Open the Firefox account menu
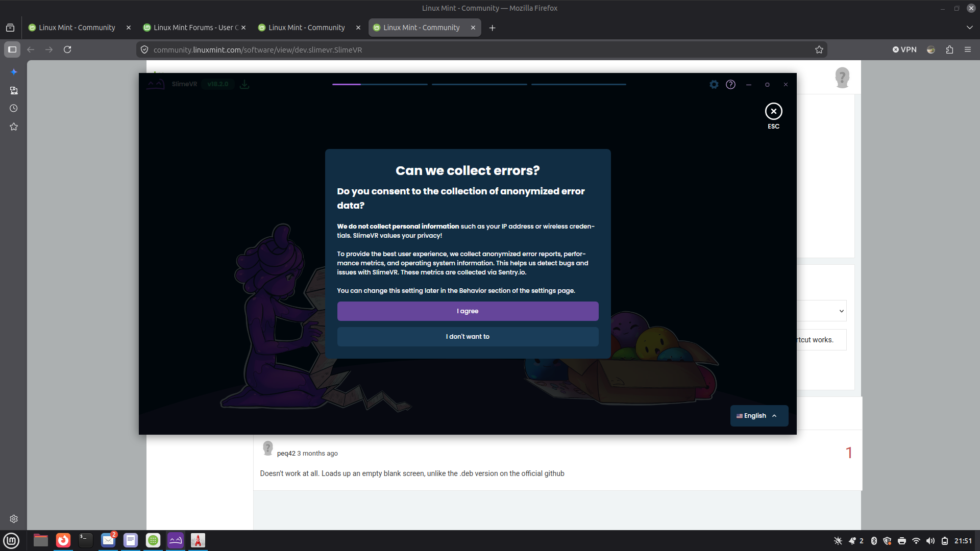Screen dimensions: 980x551 931,49
